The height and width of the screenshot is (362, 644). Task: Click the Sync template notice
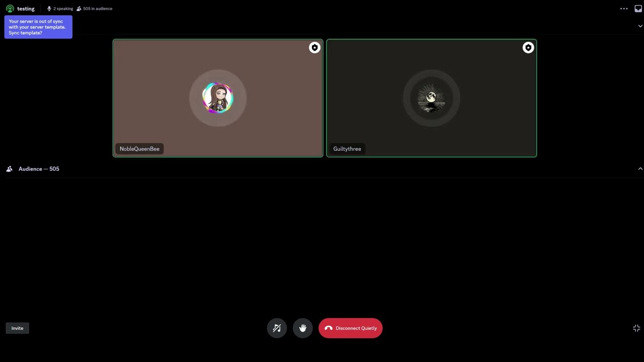(x=38, y=27)
